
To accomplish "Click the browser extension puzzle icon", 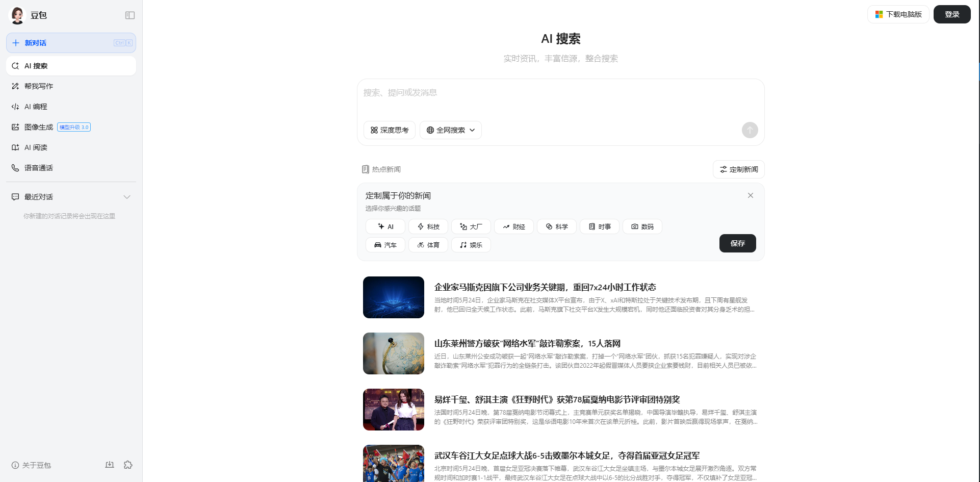I will click(128, 465).
